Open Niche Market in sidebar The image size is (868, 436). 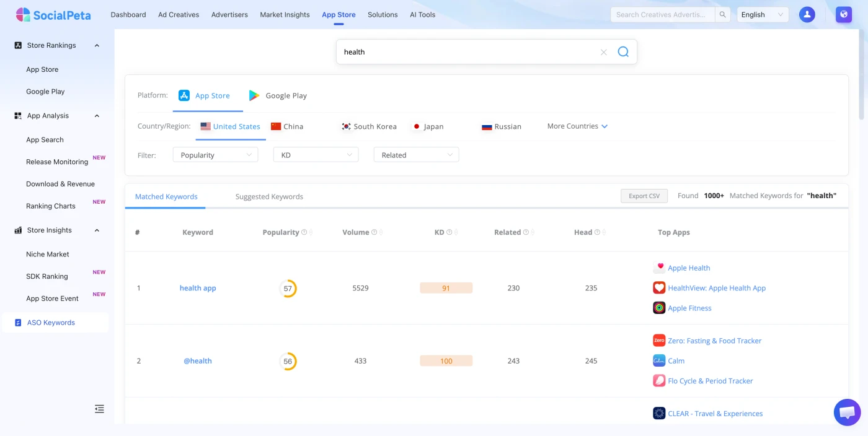click(x=48, y=255)
